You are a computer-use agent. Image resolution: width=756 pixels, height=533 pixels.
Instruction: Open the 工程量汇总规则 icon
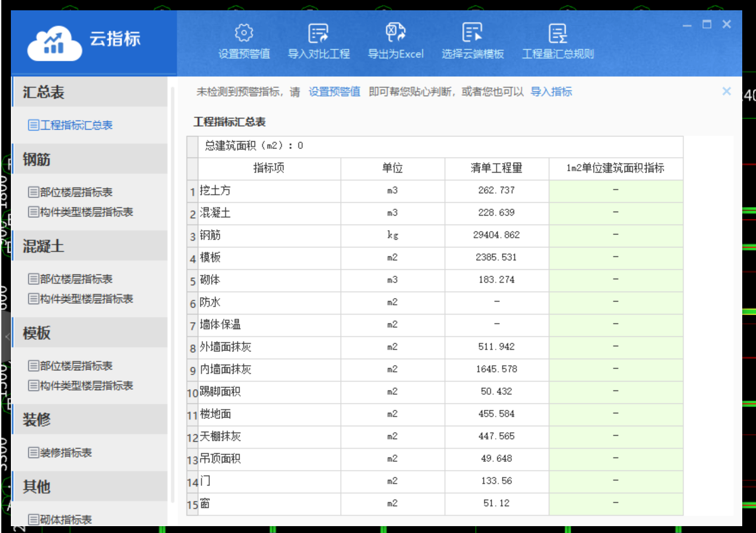(558, 33)
